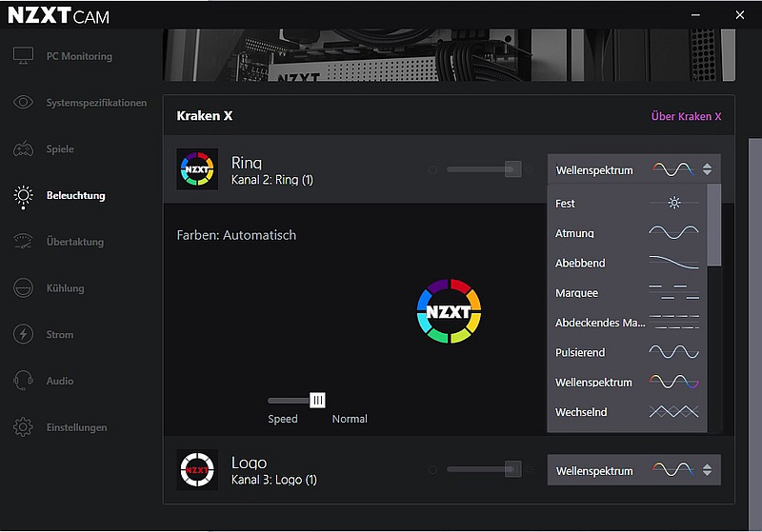Select the Atmung lighting effect
Viewport: 762px width, 532px height.
point(627,233)
